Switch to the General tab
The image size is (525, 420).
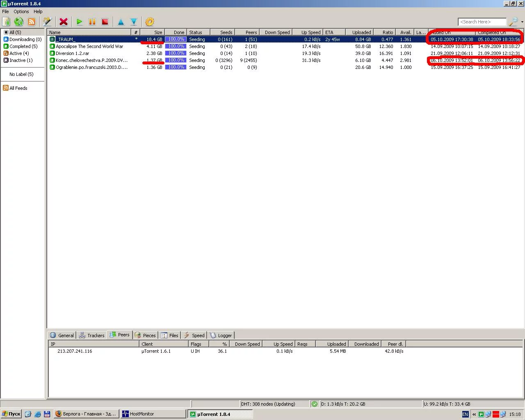coord(62,336)
